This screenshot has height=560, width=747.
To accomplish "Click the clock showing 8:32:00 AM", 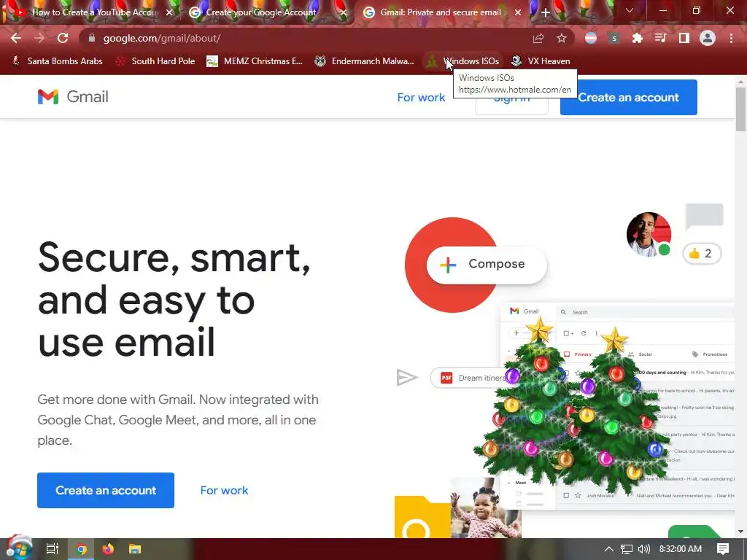I will click(x=681, y=549).
